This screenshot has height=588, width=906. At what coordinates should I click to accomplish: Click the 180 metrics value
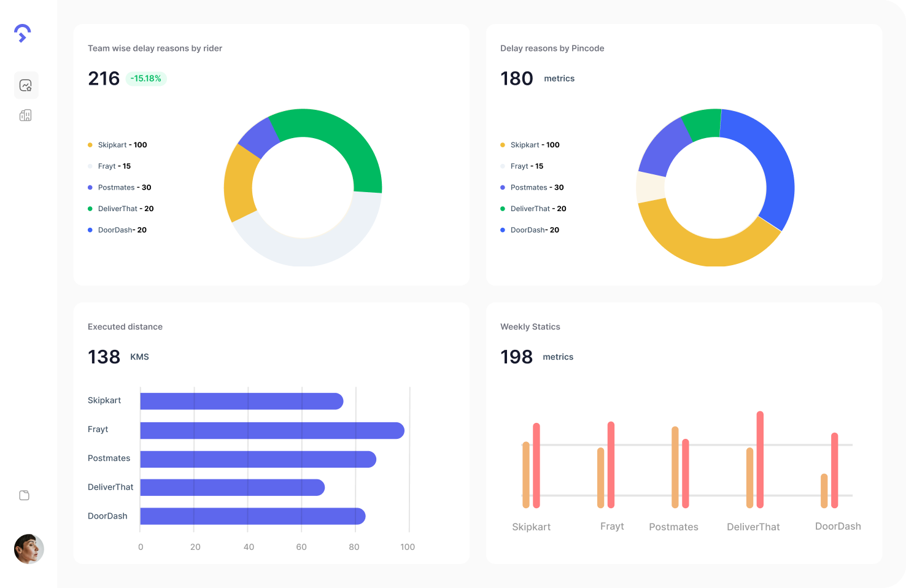(517, 79)
